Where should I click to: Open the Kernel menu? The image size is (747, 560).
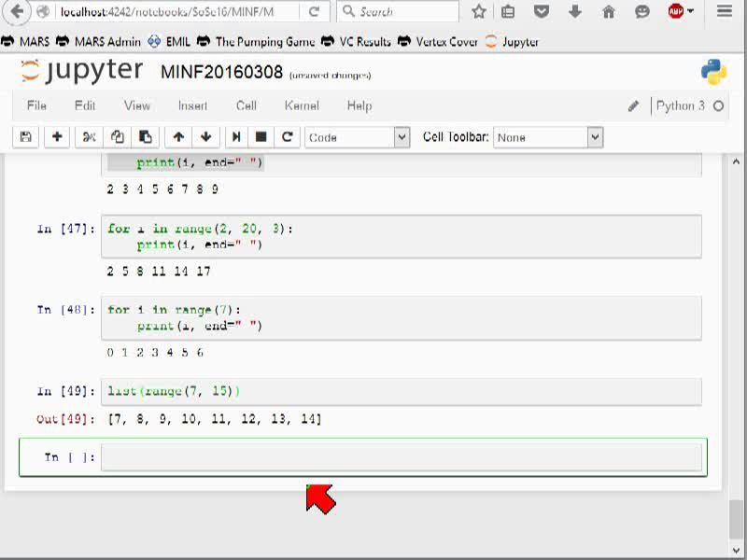click(302, 105)
